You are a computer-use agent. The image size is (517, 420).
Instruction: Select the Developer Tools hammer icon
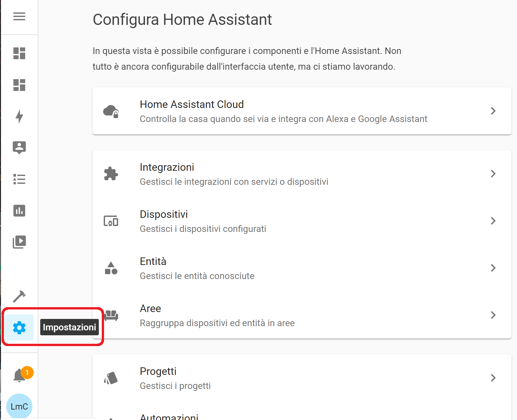click(x=19, y=296)
